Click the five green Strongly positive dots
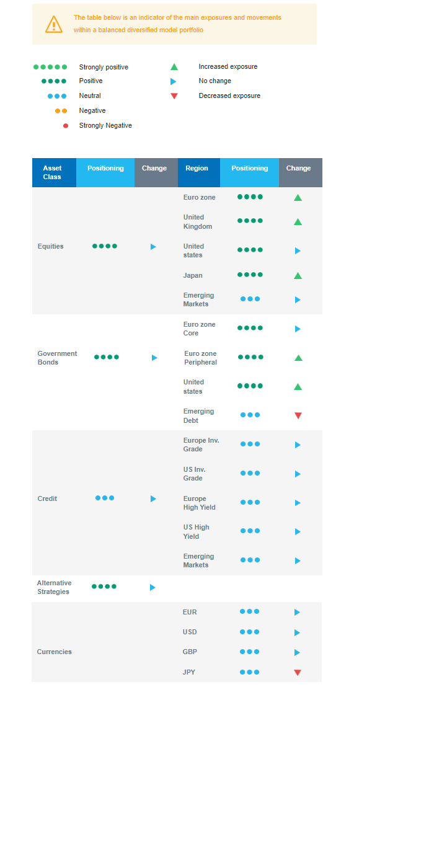The image size is (434, 868). [x=50, y=67]
